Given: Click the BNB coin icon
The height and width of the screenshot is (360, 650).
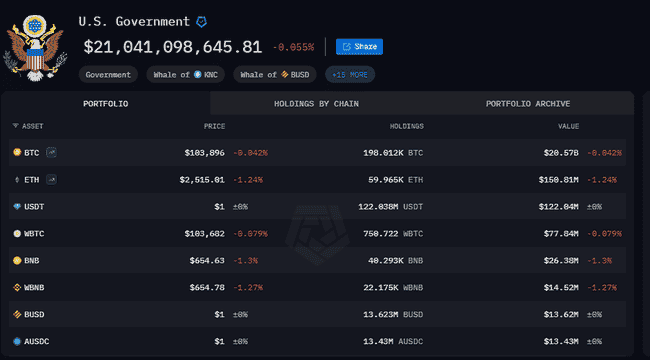Looking at the screenshot, I should tap(17, 260).
